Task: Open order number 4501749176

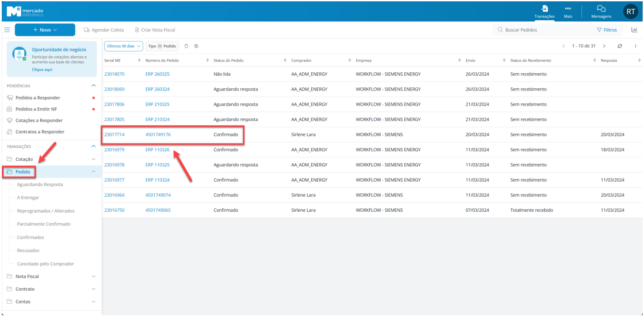Action: point(158,134)
